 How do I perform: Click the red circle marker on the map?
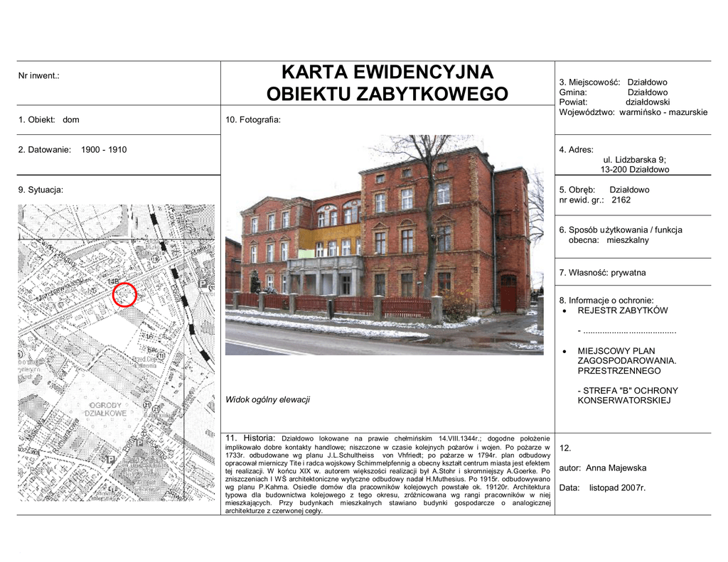(x=124, y=294)
